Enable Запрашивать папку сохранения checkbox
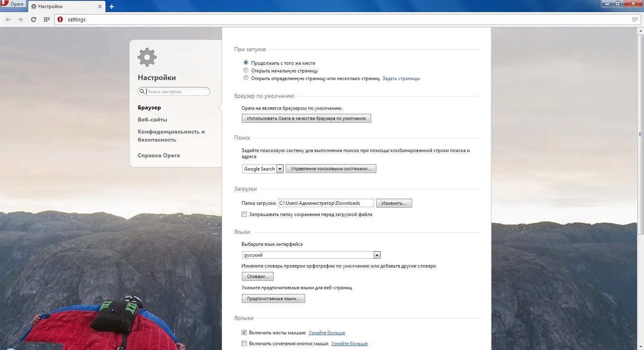644x350 pixels. [x=244, y=214]
